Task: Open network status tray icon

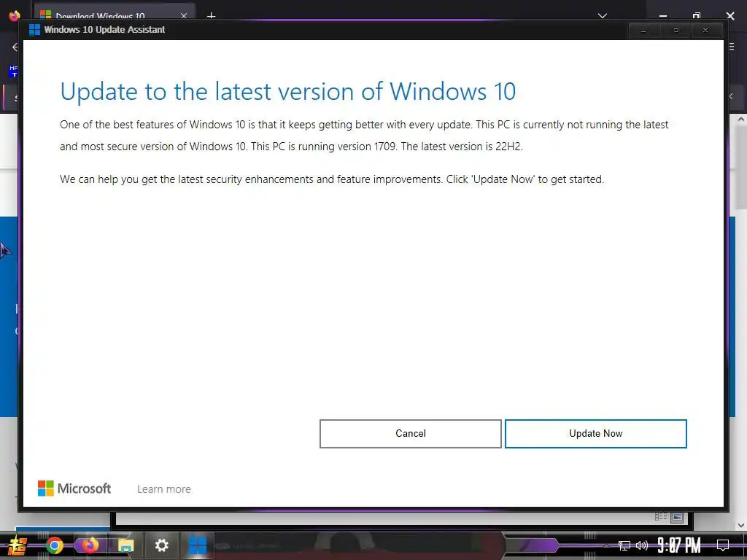Action: (624, 545)
